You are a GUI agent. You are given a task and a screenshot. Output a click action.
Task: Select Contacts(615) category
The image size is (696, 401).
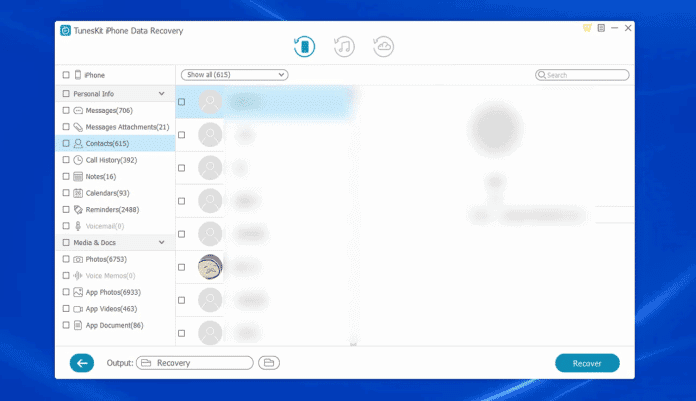(107, 143)
